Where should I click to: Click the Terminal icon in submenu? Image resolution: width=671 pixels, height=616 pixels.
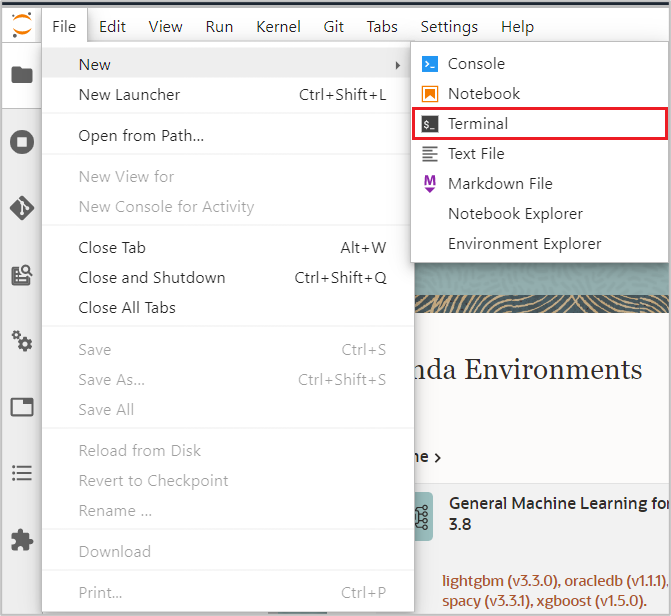coord(430,124)
